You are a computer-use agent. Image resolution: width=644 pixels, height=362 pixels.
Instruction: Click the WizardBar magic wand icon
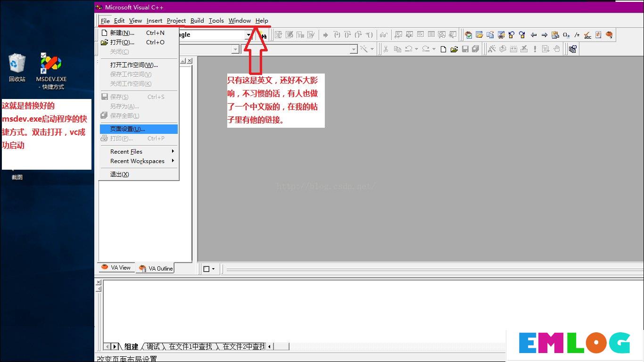coord(364,49)
